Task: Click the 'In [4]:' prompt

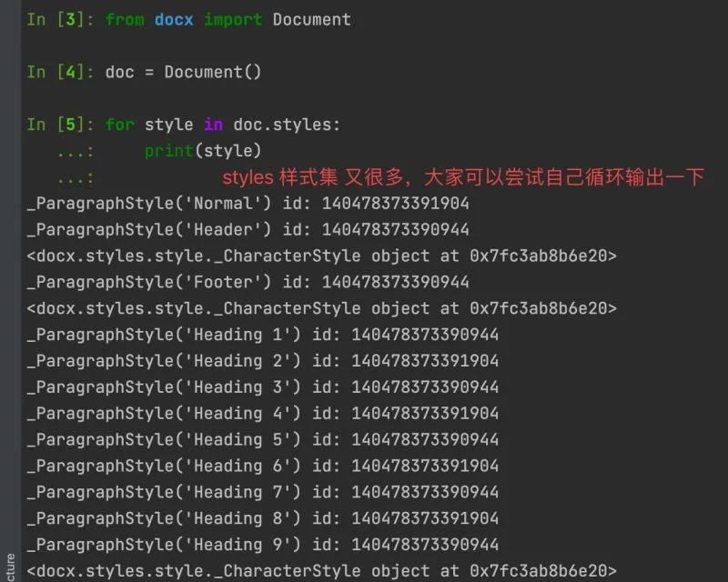Action: [x=60, y=73]
